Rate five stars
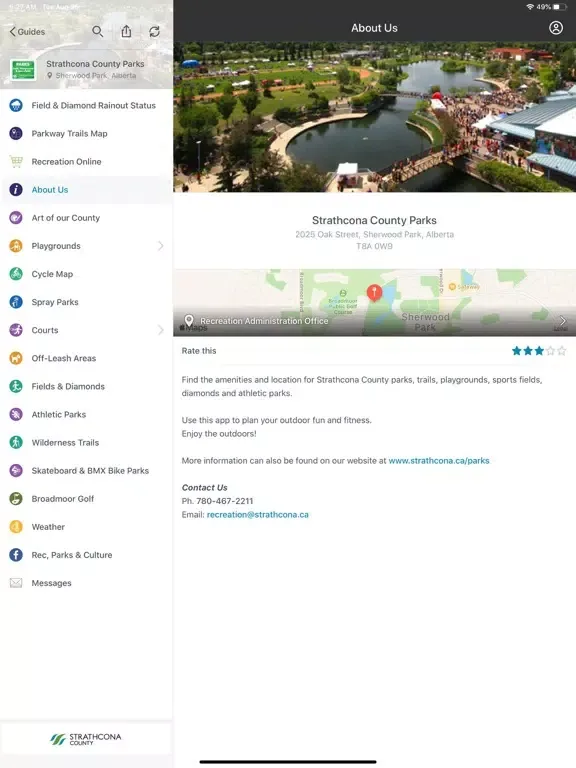The width and height of the screenshot is (576, 768). click(562, 351)
